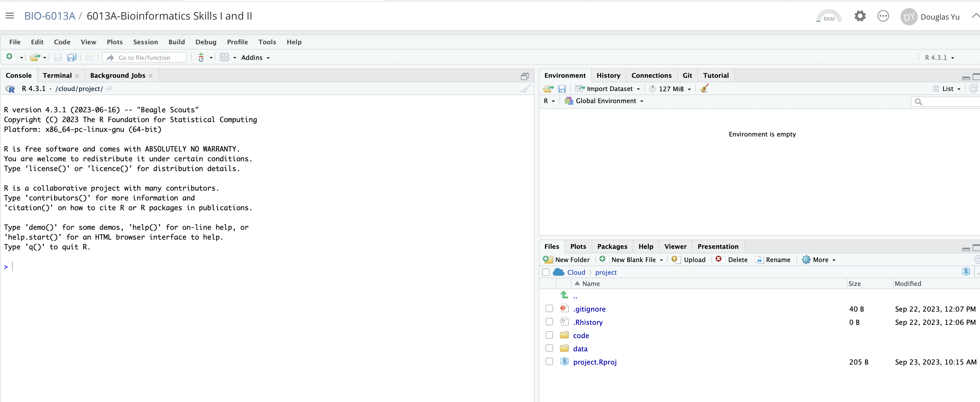Close the Terminal tab

point(77,76)
